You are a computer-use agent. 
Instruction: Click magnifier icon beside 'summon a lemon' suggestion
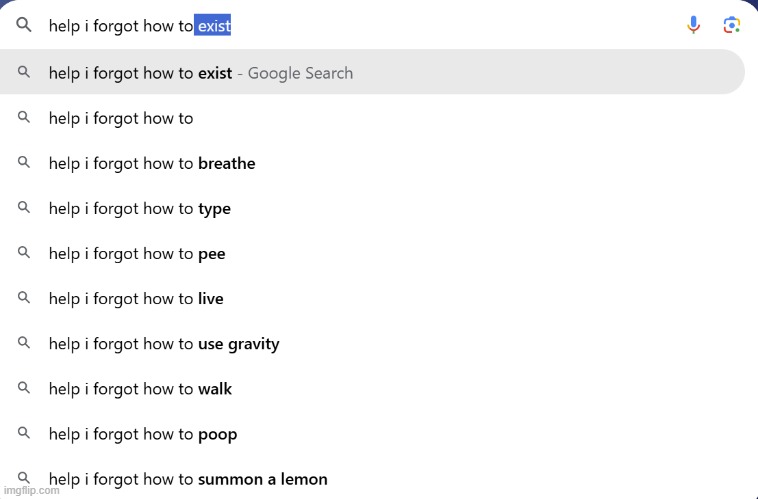click(24, 478)
